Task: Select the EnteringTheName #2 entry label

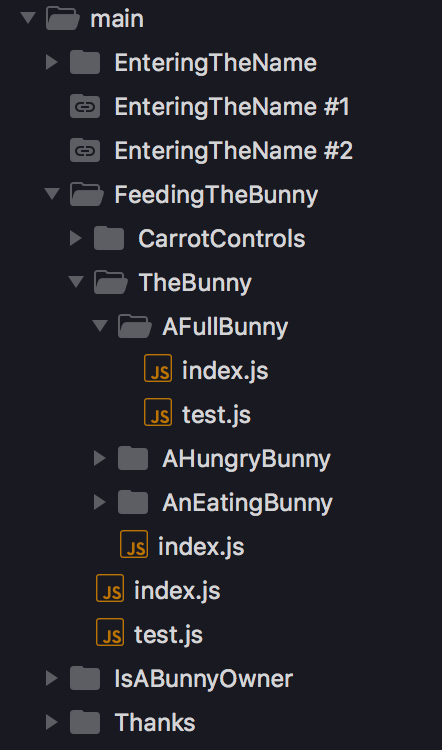Action: point(233,151)
